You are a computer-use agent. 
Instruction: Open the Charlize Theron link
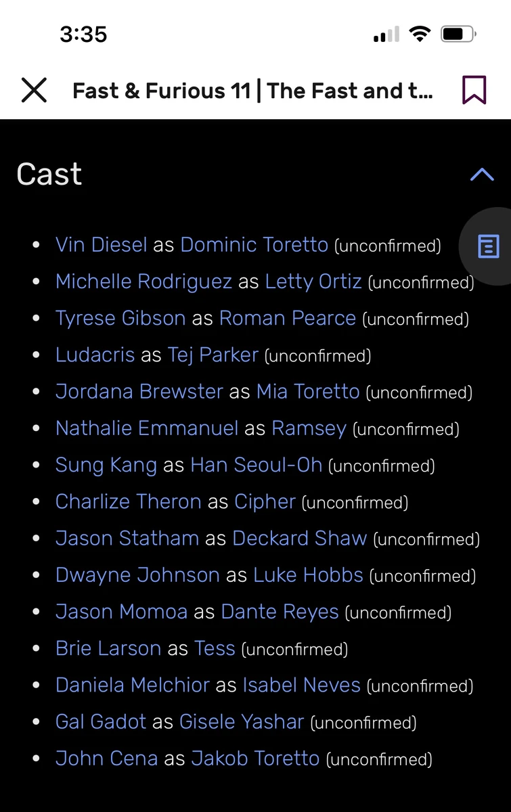tap(127, 501)
